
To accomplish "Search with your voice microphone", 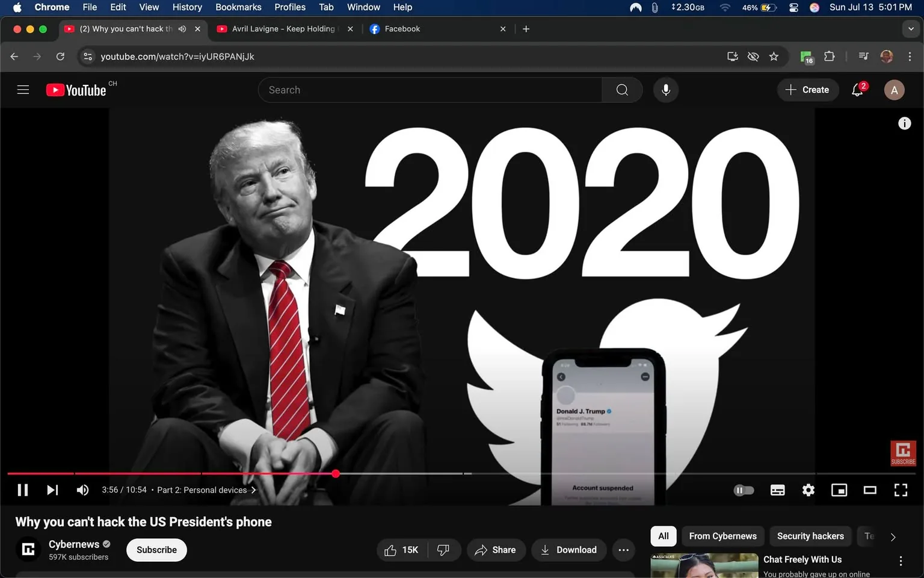I will tap(665, 90).
